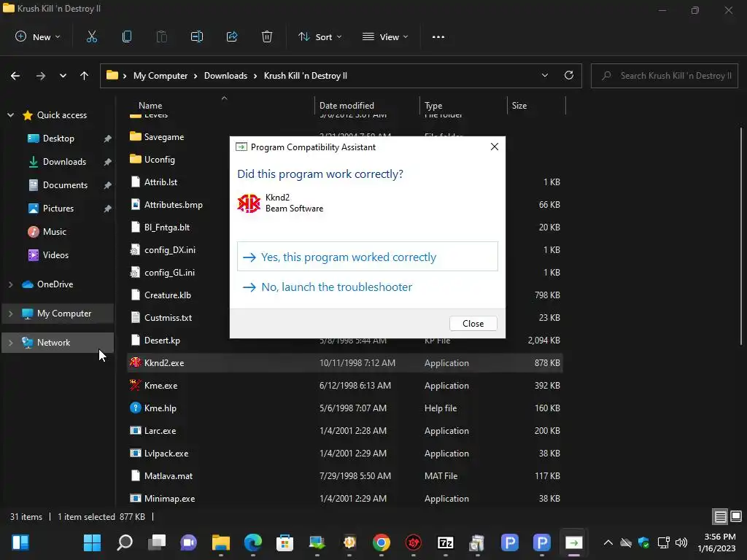
Task: Click No, launch the troubleshooter
Action: pyautogui.click(x=368, y=287)
